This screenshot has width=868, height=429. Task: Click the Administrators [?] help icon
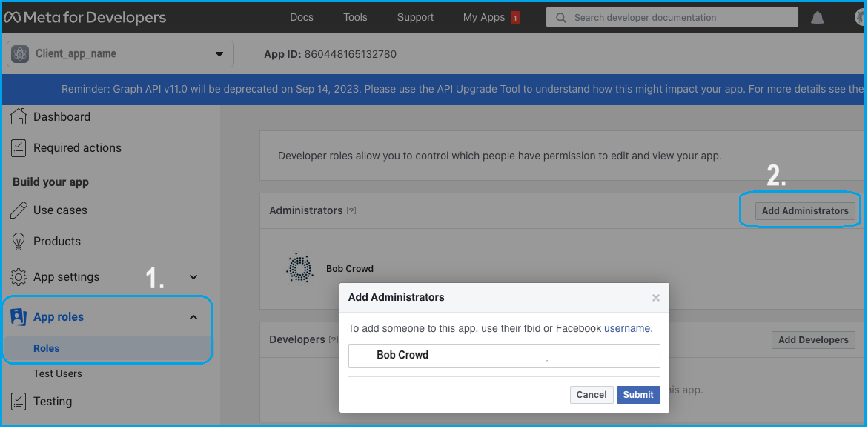[351, 211]
